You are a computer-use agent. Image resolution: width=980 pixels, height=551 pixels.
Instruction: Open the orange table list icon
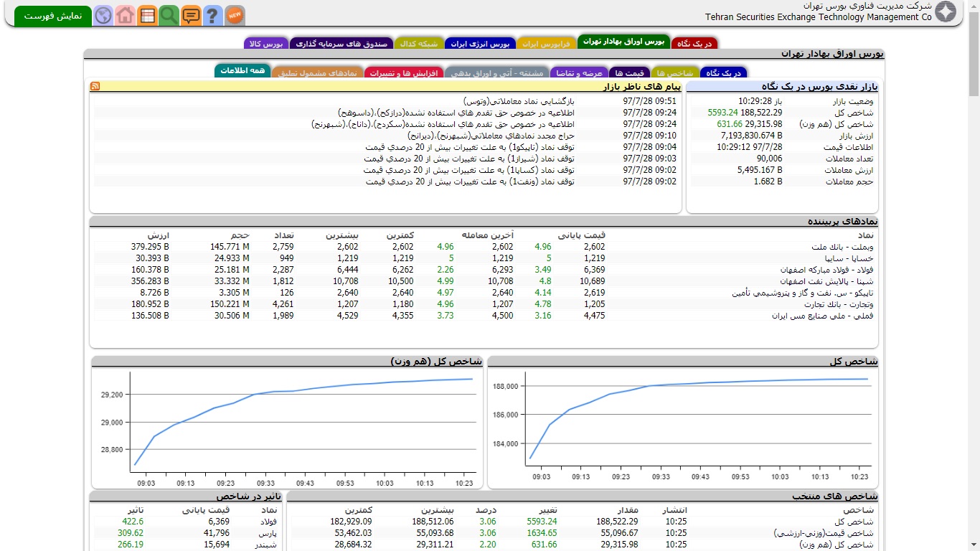(147, 15)
